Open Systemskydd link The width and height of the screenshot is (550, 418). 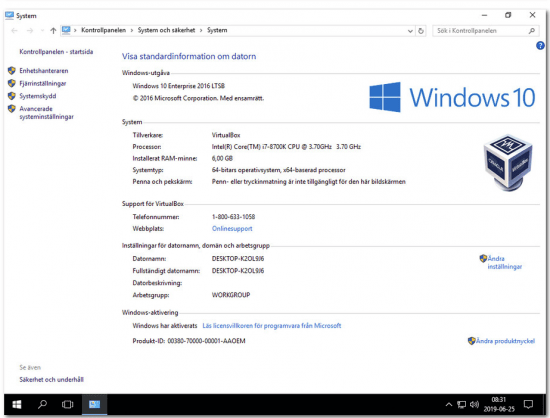tap(38, 96)
